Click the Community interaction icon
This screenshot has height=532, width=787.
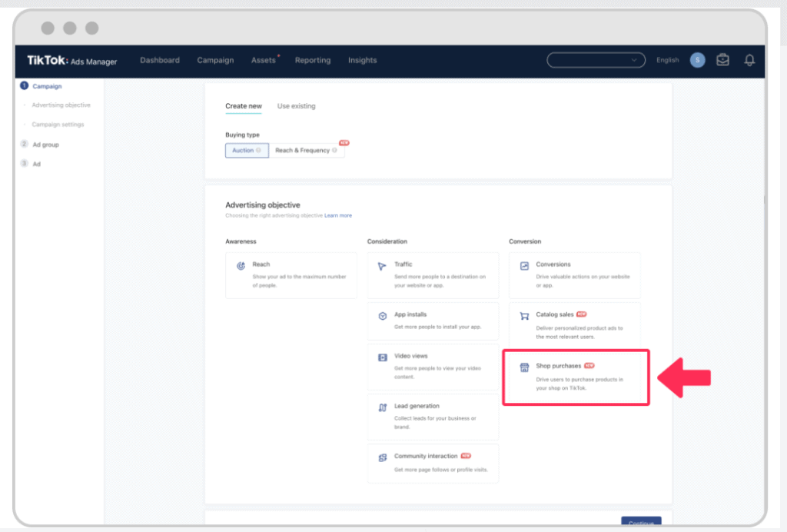383,457
